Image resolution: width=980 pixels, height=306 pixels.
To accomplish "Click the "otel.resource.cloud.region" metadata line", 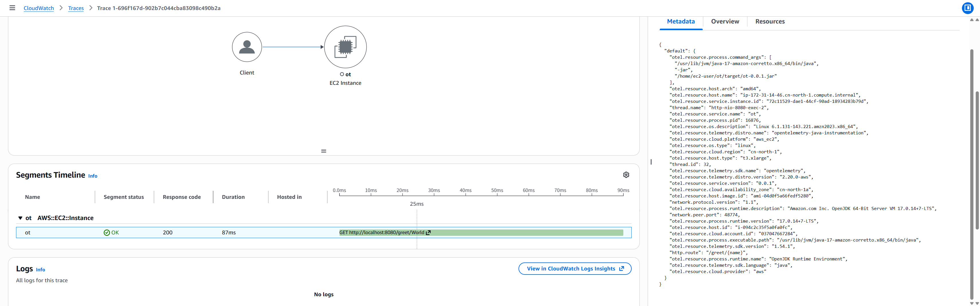I will pos(726,152).
